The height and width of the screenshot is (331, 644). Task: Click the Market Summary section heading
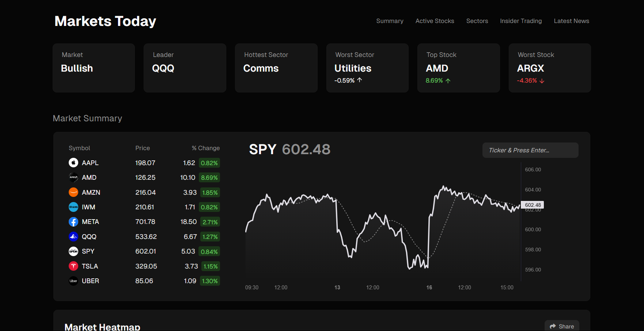coord(87,118)
